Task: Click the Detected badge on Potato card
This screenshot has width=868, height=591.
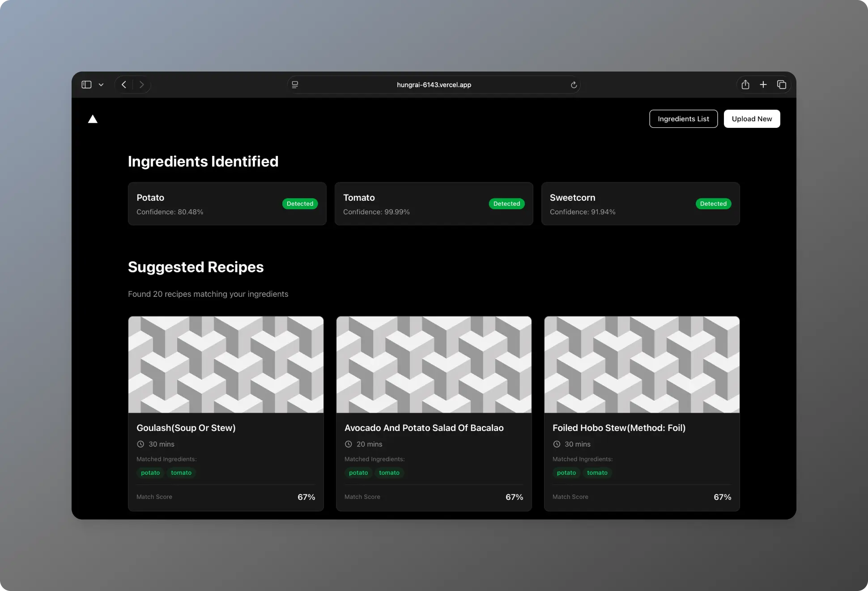Action: click(300, 204)
